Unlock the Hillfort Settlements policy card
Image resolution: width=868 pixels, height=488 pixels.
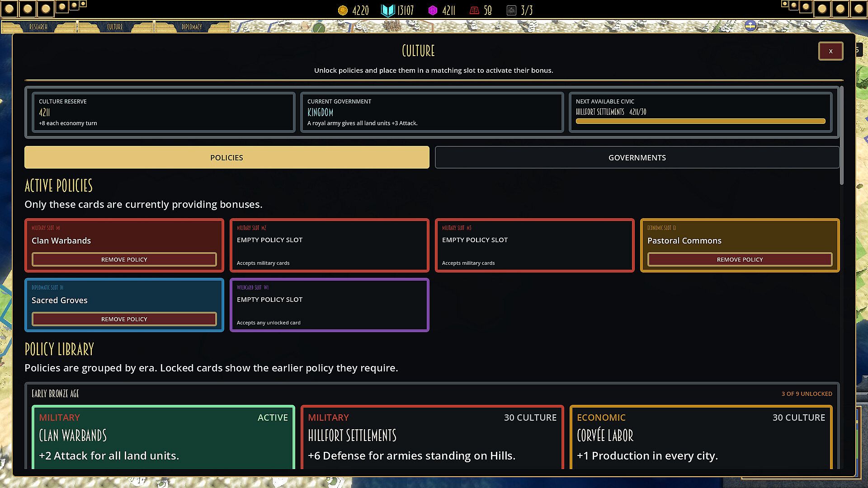(432, 437)
